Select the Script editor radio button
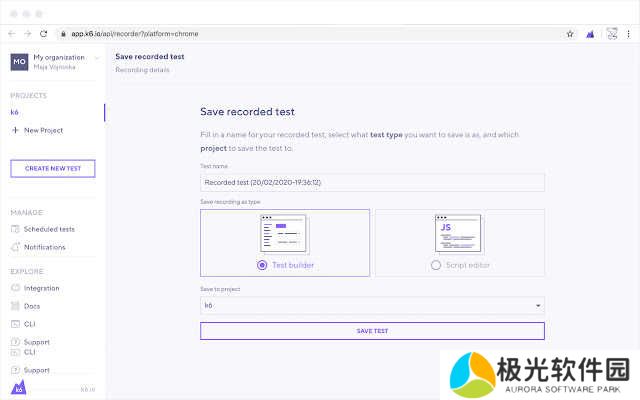Image resolution: width=640 pixels, height=400 pixels. click(x=435, y=265)
